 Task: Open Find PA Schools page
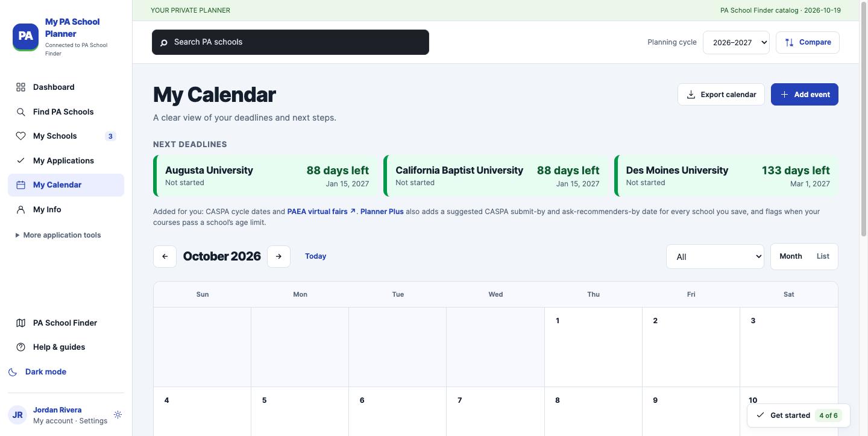pyautogui.click(x=66, y=112)
